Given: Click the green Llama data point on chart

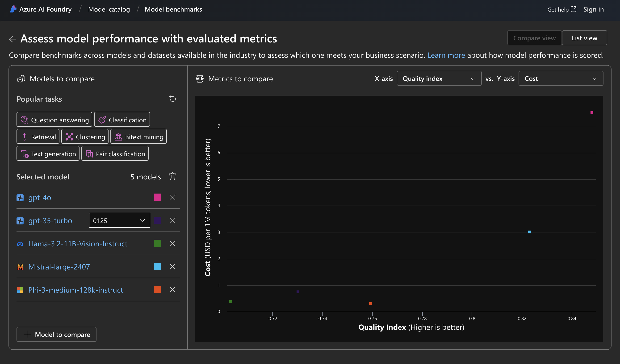Looking at the screenshot, I should 230,302.
